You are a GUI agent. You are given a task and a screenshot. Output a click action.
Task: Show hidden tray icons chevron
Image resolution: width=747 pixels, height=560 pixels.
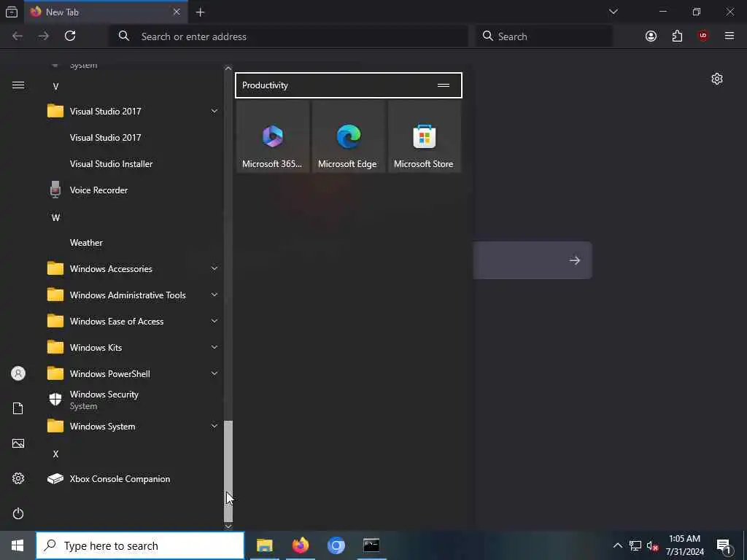click(x=617, y=545)
